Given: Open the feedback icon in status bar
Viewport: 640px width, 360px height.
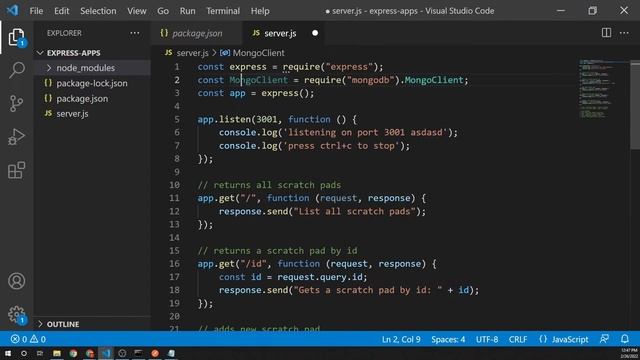Looking at the screenshot, I should tap(604, 339).
